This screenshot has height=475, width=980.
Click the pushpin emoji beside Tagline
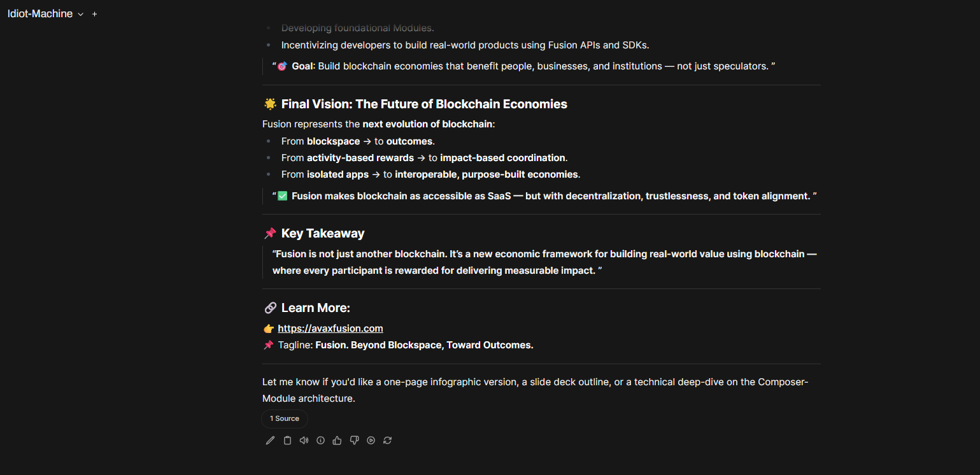pyautogui.click(x=268, y=345)
